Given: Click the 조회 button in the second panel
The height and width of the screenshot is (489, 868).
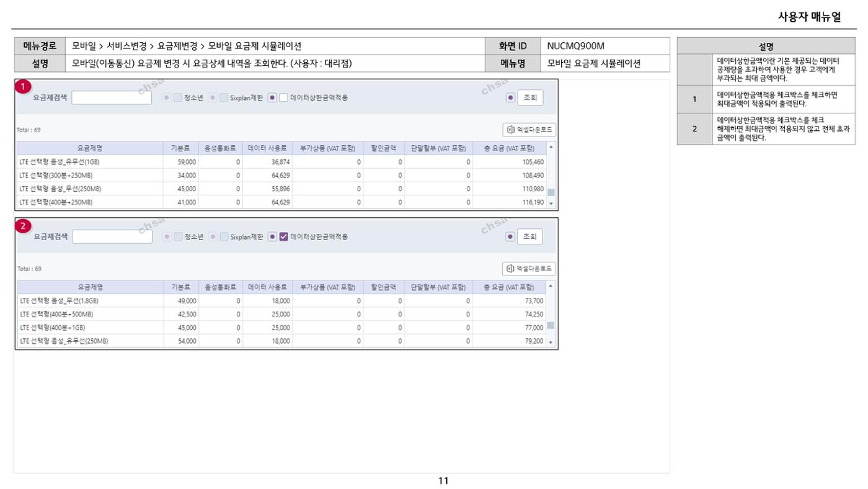Looking at the screenshot, I should click(x=530, y=236).
